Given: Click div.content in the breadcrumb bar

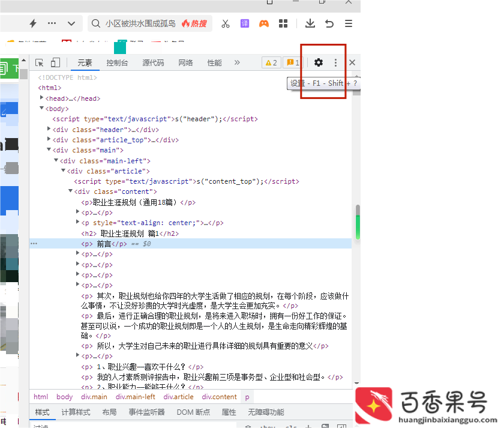Looking at the screenshot, I should point(219,397).
